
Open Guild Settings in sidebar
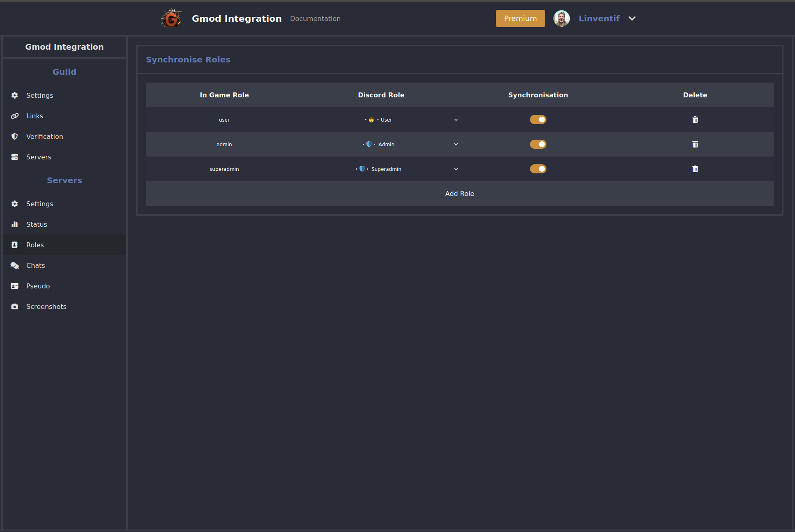pyautogui.click(x=65, y=95)
